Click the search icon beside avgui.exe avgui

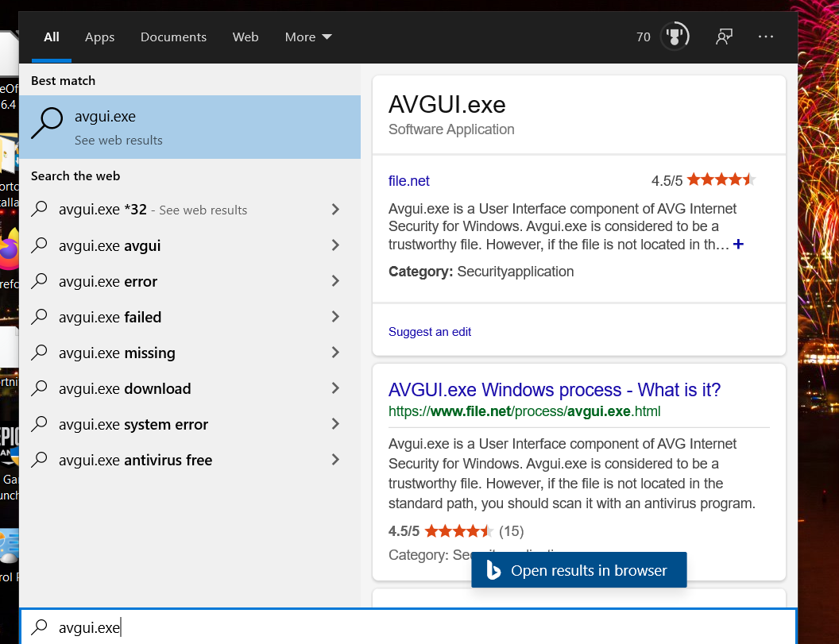coord(39,245)
